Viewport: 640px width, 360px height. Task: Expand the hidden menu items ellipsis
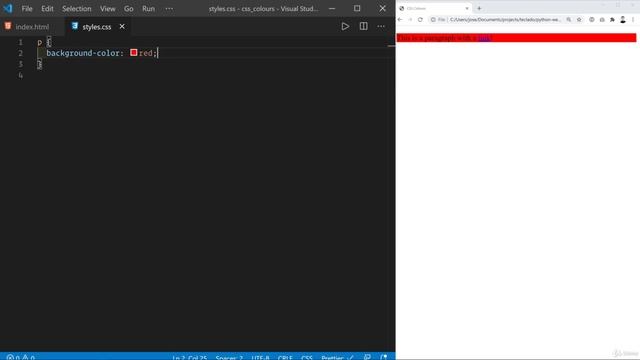point(169,9)
